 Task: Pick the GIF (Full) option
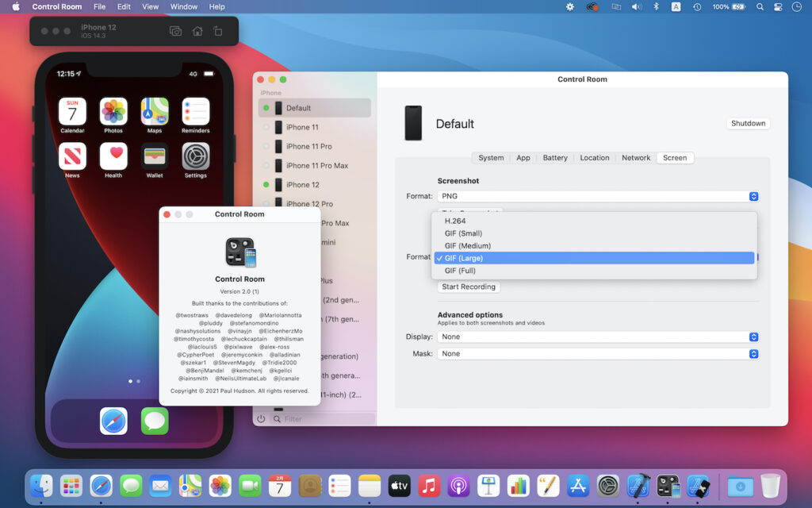[460, 271]
